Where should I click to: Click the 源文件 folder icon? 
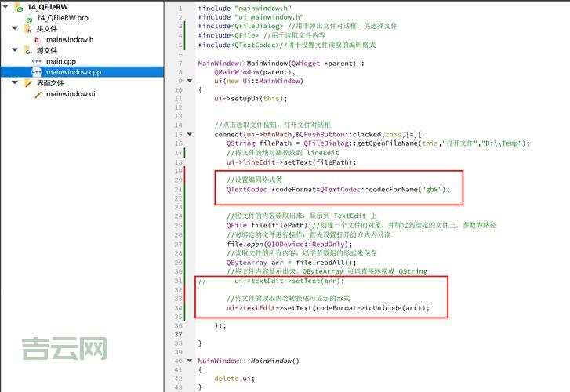click(x=28, y=50)
